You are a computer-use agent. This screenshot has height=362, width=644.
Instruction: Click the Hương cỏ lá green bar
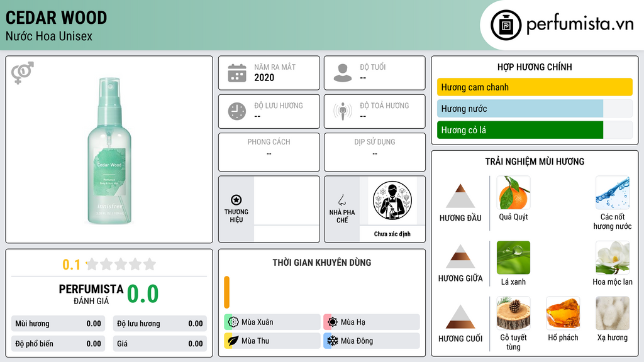point(520,130)
